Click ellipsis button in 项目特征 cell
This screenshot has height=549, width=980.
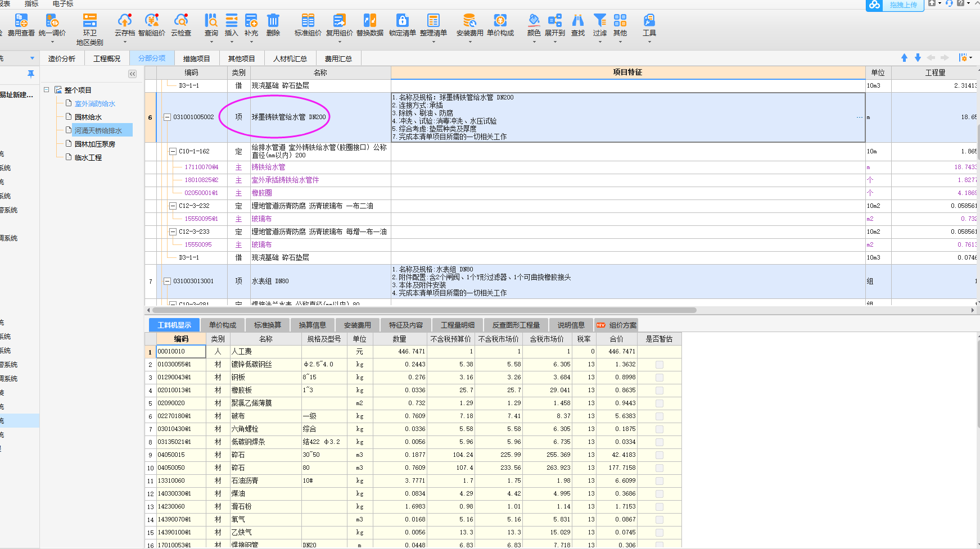860,117
